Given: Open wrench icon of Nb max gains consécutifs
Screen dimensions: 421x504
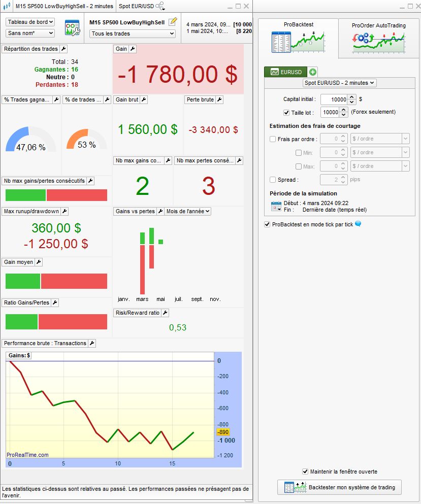Looking at the screenshot, I should [x=168, y=160].
